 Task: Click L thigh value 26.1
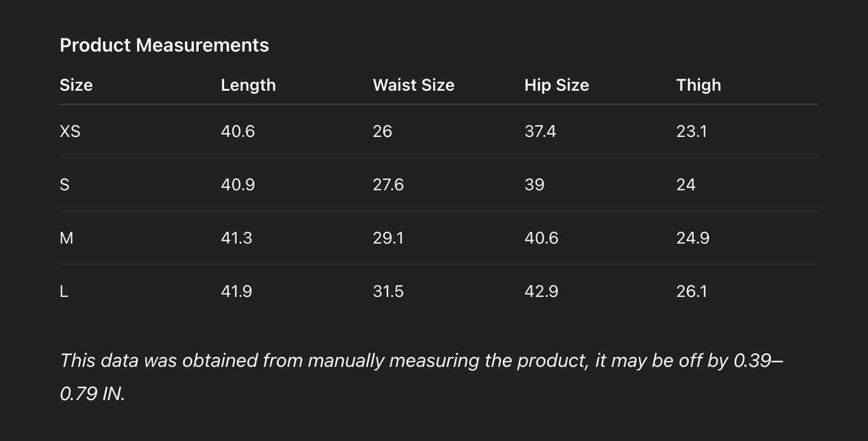(x=691, y=291)
